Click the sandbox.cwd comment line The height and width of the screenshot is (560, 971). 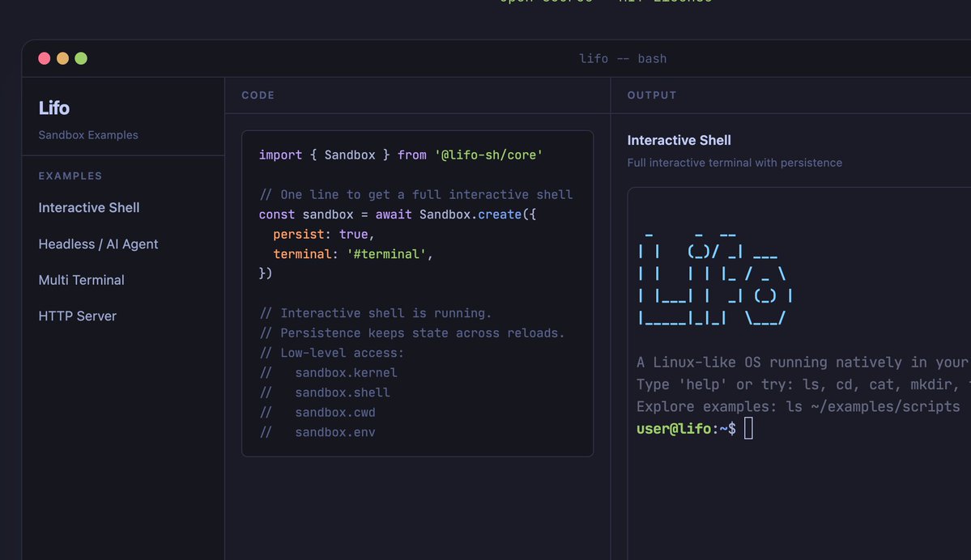point(317,413)
